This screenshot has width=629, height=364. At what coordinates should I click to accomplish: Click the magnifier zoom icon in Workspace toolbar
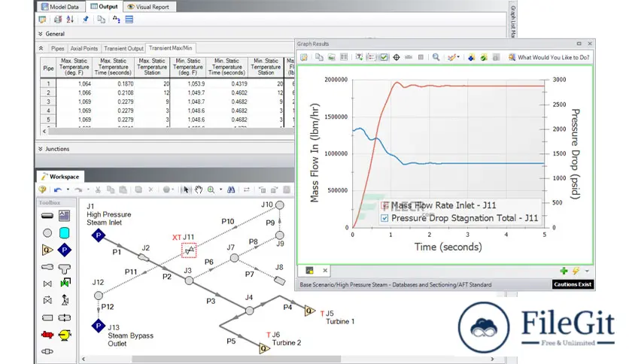pos(211,190)
